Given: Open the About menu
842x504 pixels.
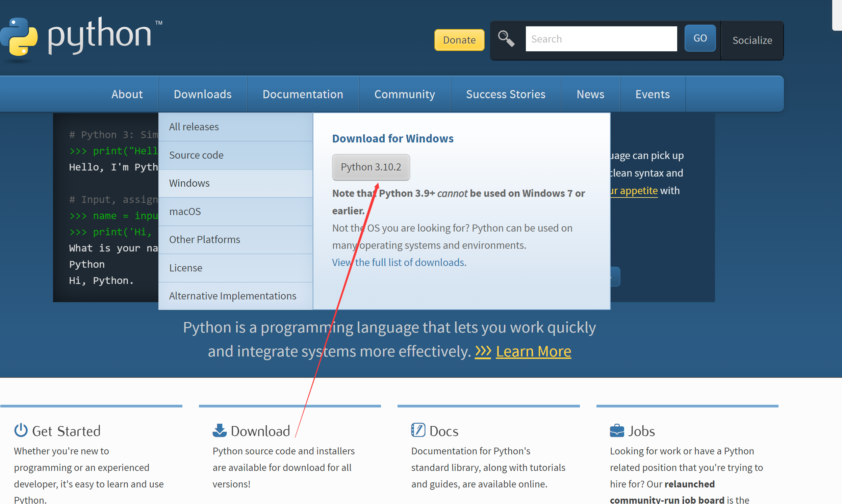Looking at the screenshot, I should pos(127,94).
